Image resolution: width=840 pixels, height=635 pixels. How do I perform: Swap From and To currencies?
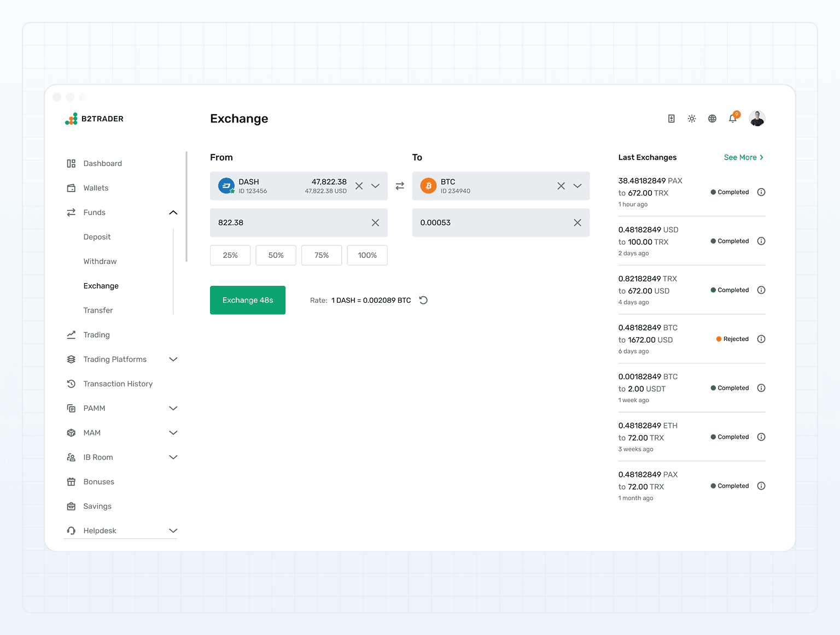400,186
